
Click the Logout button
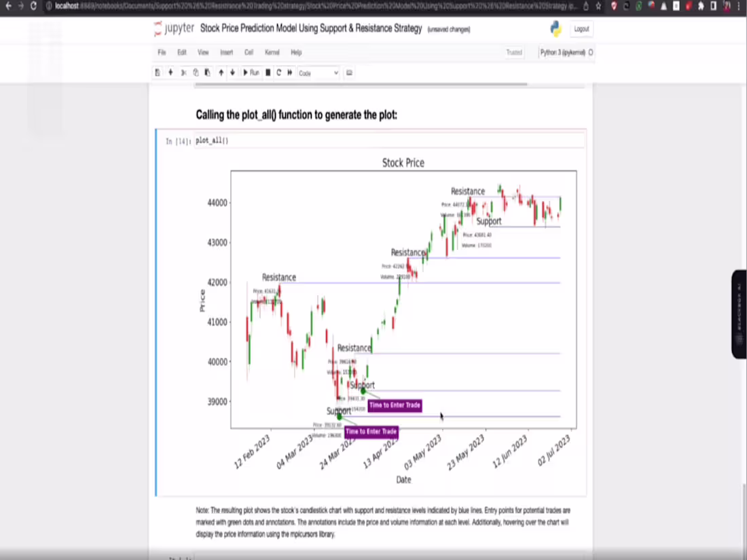pyautogui.click(x=581, y=29)
